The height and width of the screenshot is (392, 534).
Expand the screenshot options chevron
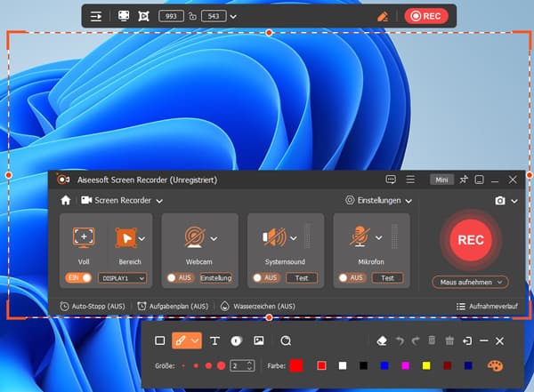pos(514,201)
